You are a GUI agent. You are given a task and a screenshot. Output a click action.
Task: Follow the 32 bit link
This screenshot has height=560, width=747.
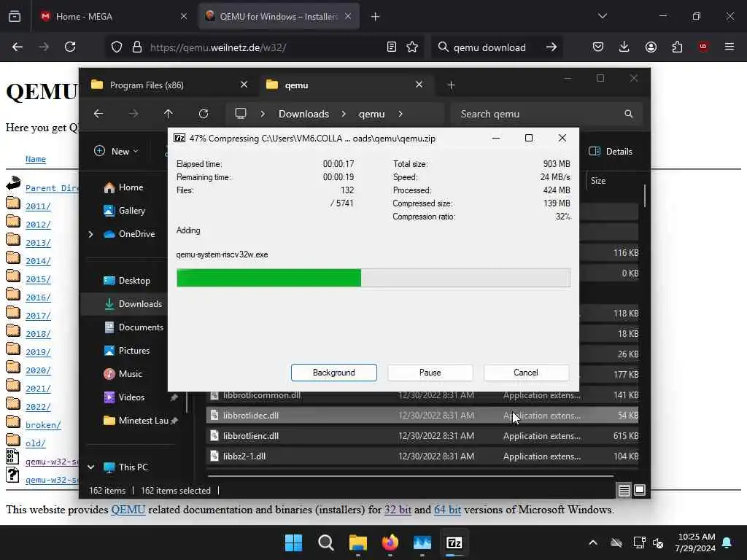click(x=398, y=510)
